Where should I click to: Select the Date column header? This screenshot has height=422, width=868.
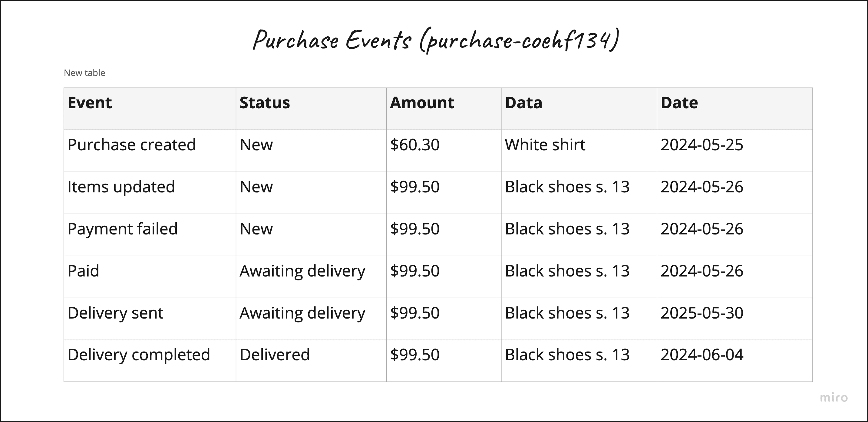[x=734, y=109]
